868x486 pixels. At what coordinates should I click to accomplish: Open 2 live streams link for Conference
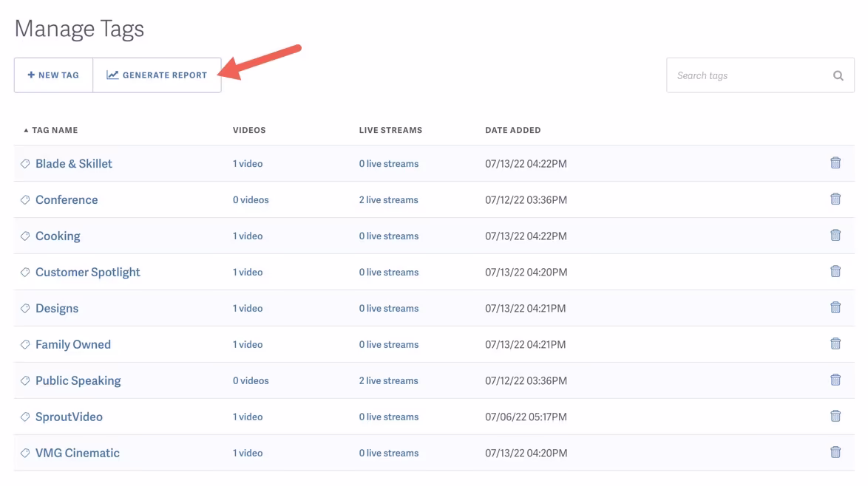[x=388, y=200]
